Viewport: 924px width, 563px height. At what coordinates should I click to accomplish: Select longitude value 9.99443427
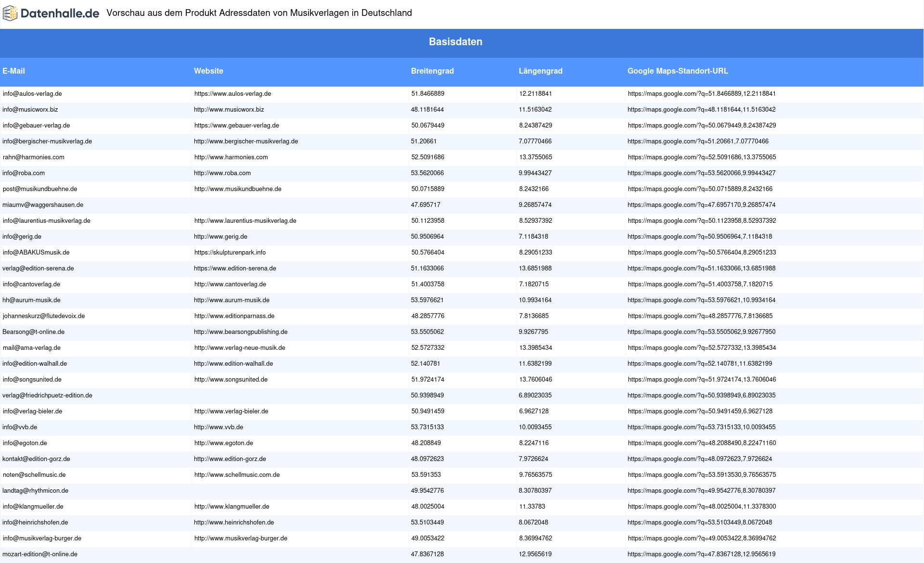click(x=535, y=173)
